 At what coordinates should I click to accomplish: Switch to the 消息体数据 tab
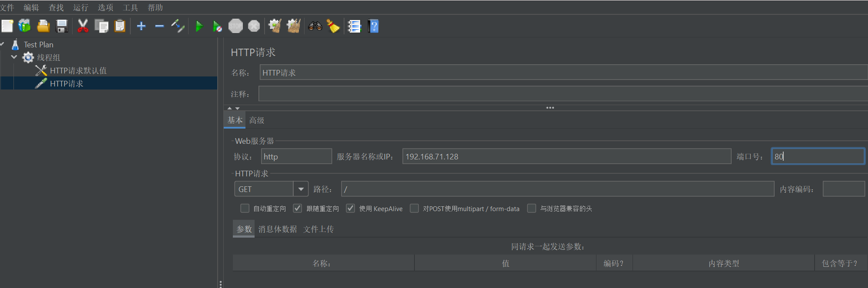(x=278, y=229)
